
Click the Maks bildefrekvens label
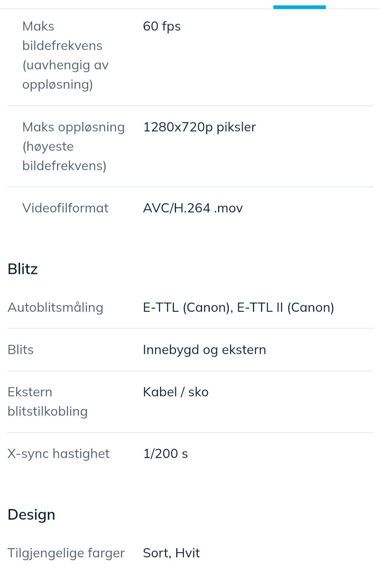(62, 36)
